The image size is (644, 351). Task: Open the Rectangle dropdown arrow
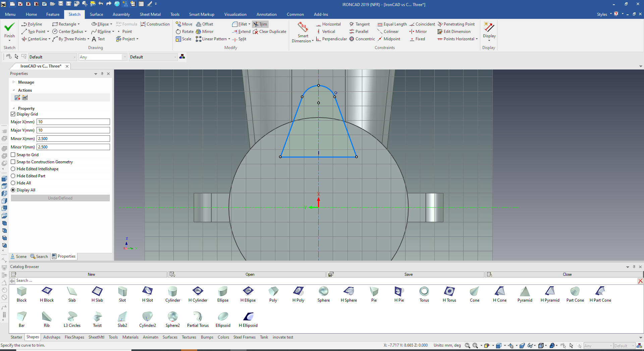(79, 24)
